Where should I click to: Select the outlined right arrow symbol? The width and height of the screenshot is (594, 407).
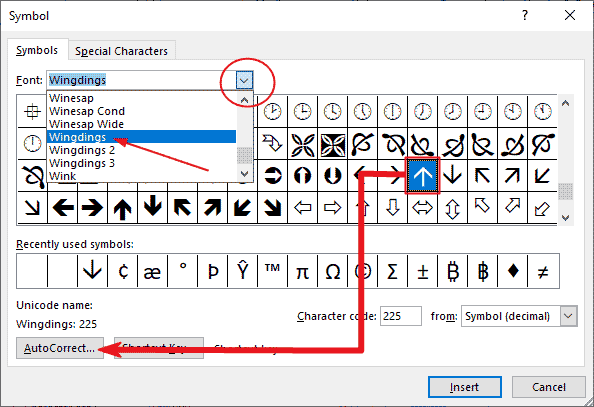pyautogui.click(x=332, y=207)
